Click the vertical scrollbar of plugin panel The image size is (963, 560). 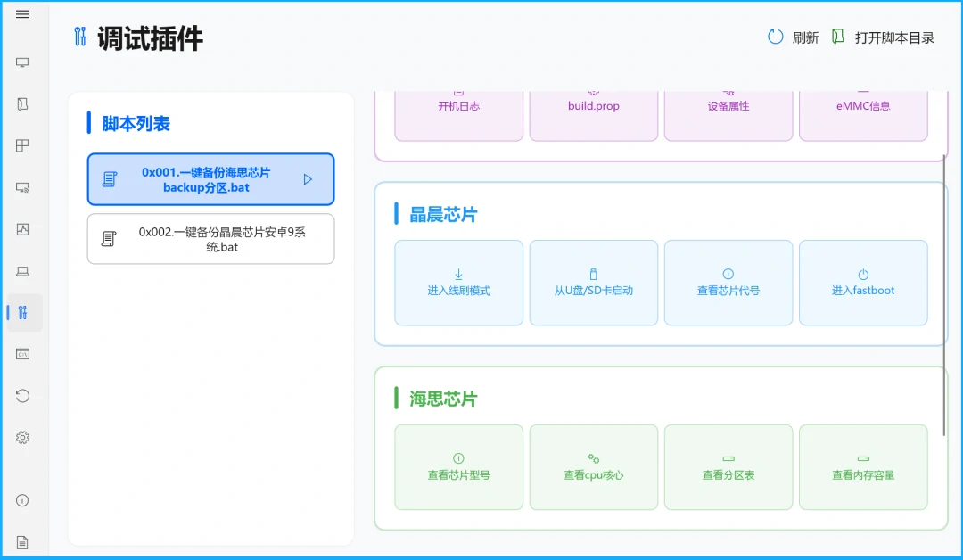(x=944, y=294)
